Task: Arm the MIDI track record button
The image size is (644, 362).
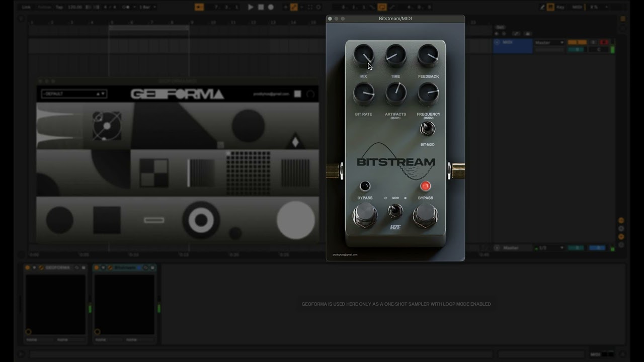Action: pyautogui.click(x=604, y=42)
